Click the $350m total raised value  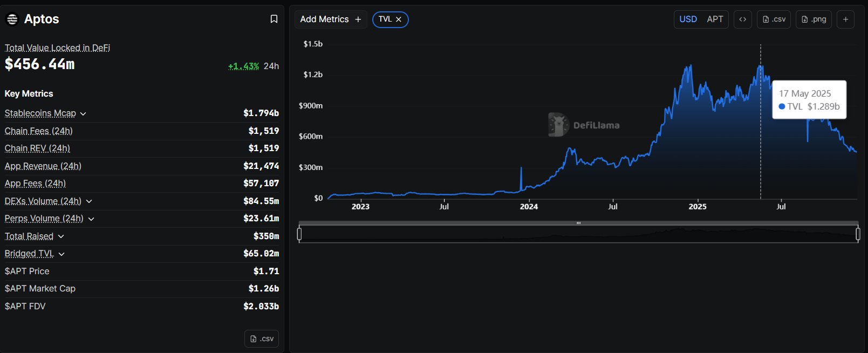[x=266, y=236]
